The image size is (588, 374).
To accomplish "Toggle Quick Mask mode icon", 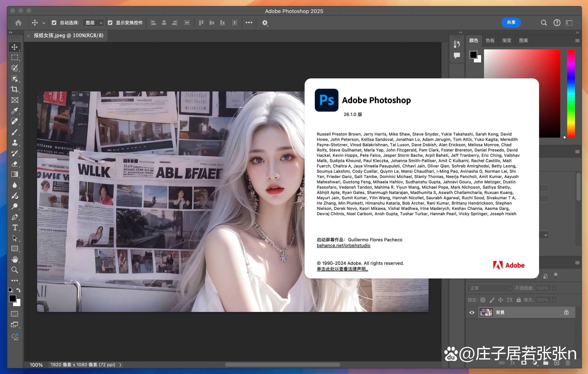I will tap(15, 314).
